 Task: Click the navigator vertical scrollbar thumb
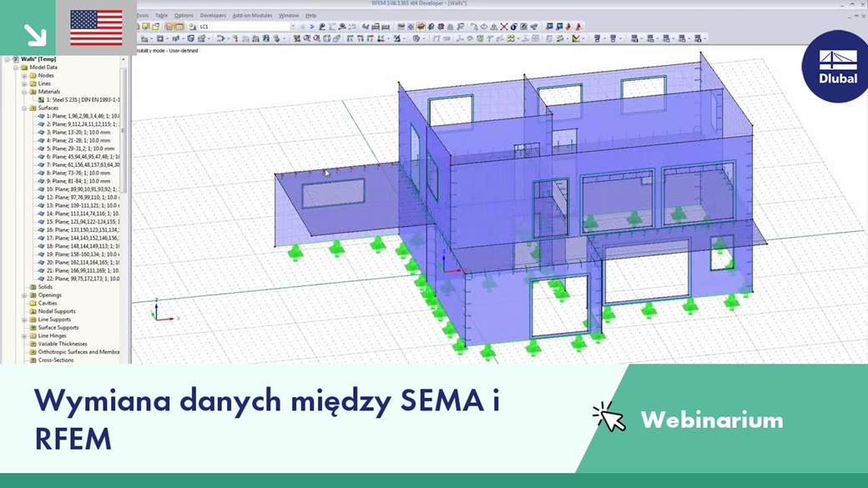pos(124,130)
